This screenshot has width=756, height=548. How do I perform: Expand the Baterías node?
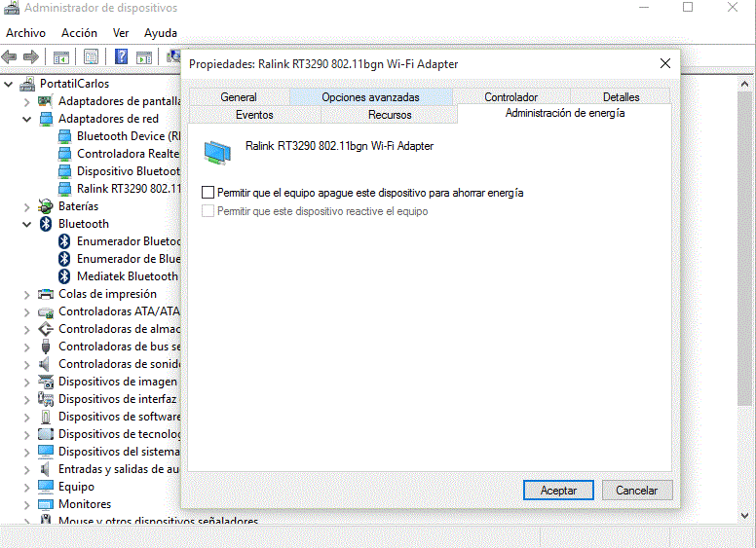27,207
